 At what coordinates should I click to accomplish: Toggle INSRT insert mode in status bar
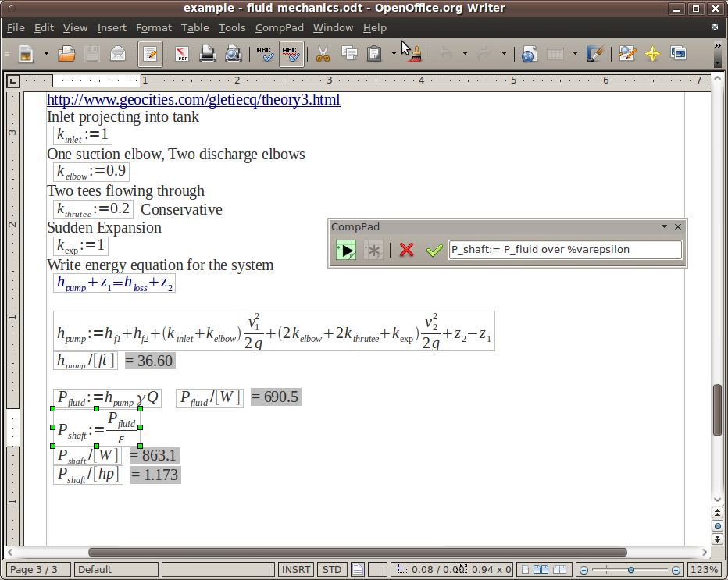pos(296,569)
